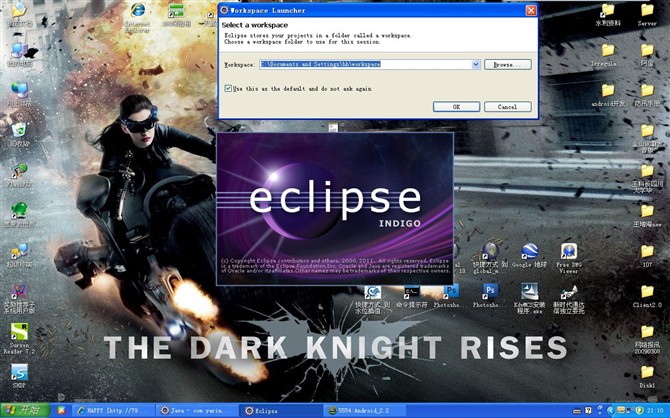Click Cancel in Workspace Launcher
The height and width of the screenshot is (418, 670).
coord(508,106)
